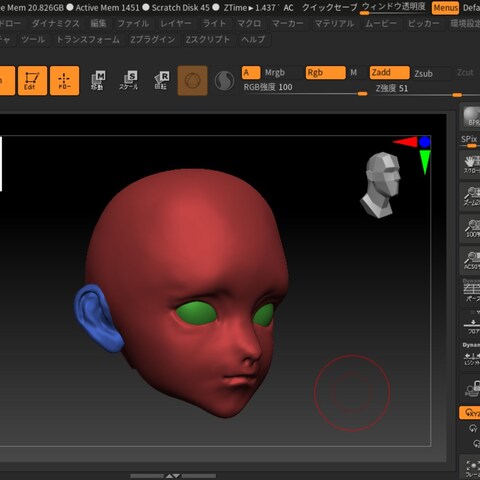This screenshot has height=480, width=480.
Task: Choose the Scale (スケール) tool
Action: point(129,81)
